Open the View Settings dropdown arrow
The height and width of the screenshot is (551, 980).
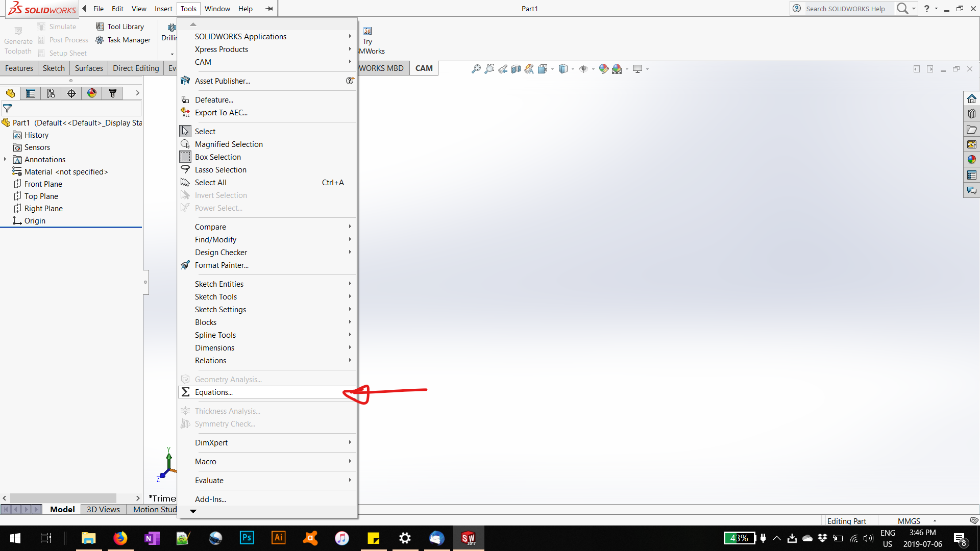click(647, 69)
